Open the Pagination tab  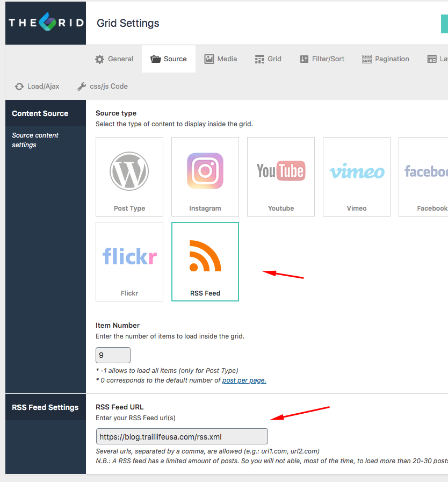point(386,59)
